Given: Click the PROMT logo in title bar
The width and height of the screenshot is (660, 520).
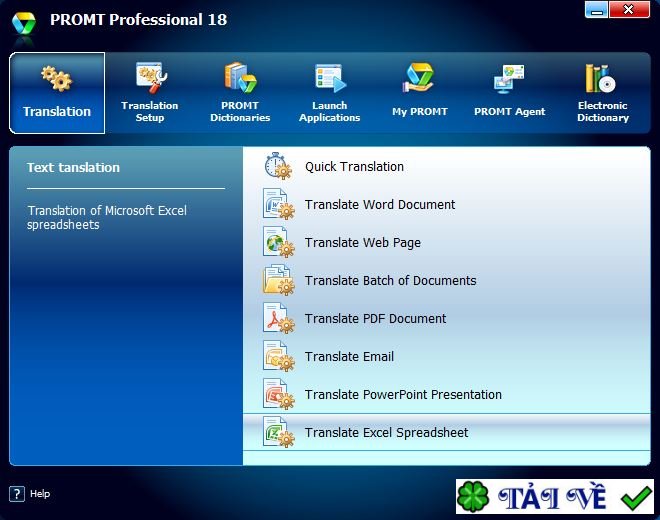Looking at the screenshot, I should click(x=24, y=23).
